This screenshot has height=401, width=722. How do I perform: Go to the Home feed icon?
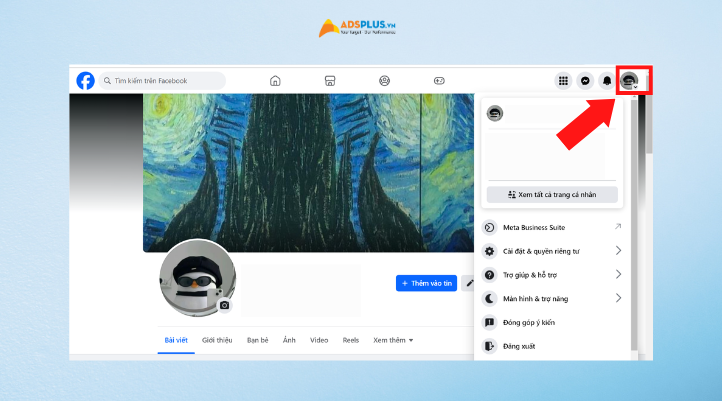pyautogui.click(x=275, y=81)
